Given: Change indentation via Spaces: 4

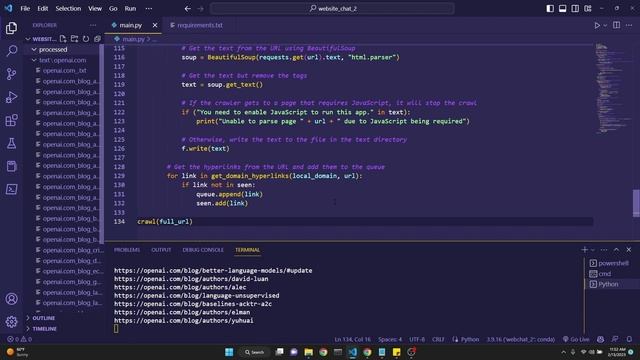Looking at the screenshot, I should click(390, 339).
